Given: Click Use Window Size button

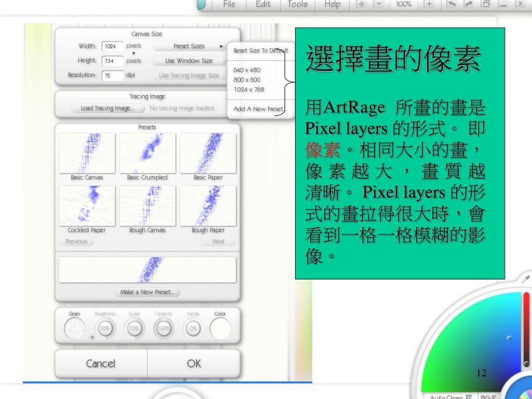Looking at the screenshot, I should coord(189,61).
